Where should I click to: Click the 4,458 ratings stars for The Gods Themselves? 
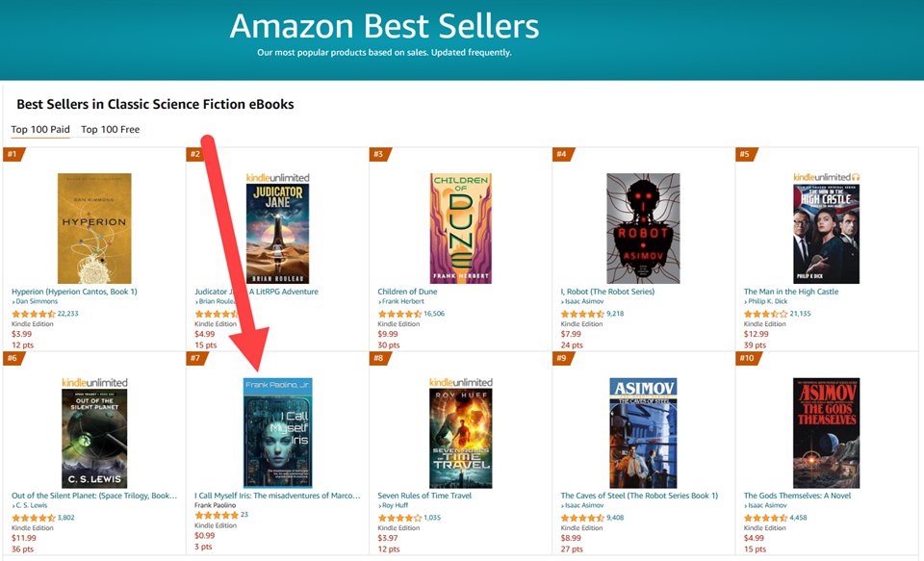[x=765, y=518]
